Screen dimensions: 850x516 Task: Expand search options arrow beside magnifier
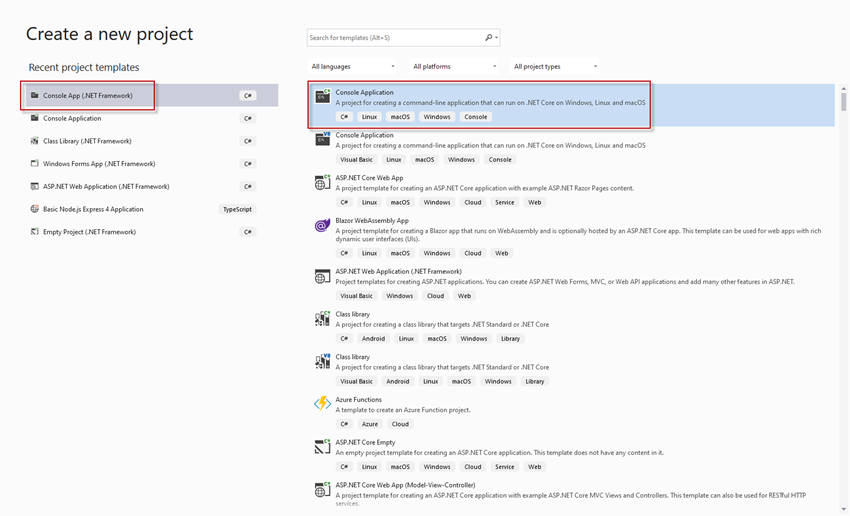click(x=496, y=38)
